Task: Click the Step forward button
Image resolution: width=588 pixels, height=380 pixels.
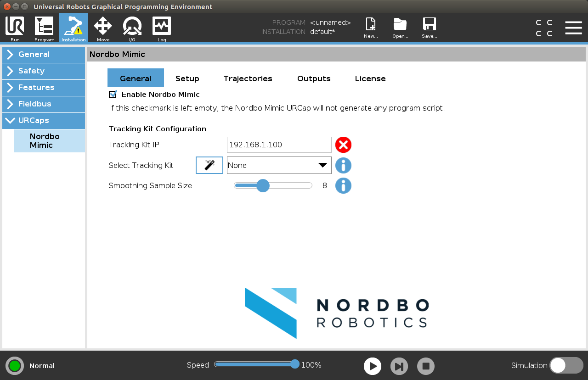Action: click(399, 366)
